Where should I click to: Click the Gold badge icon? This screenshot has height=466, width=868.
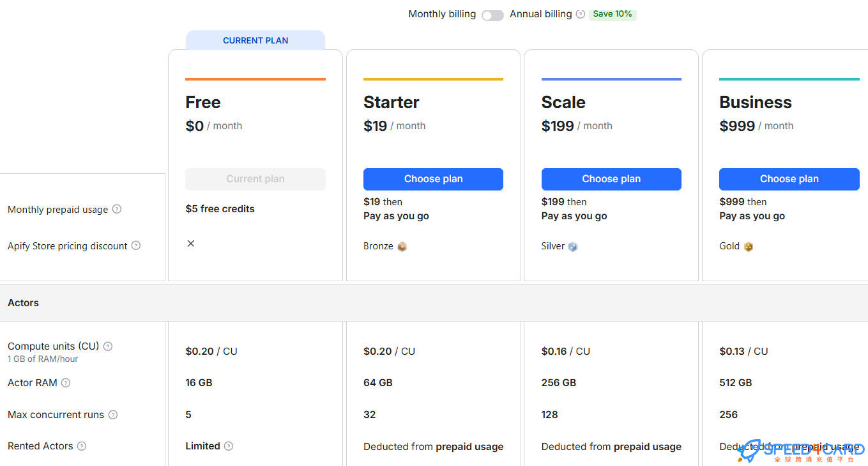pos(749,247)
